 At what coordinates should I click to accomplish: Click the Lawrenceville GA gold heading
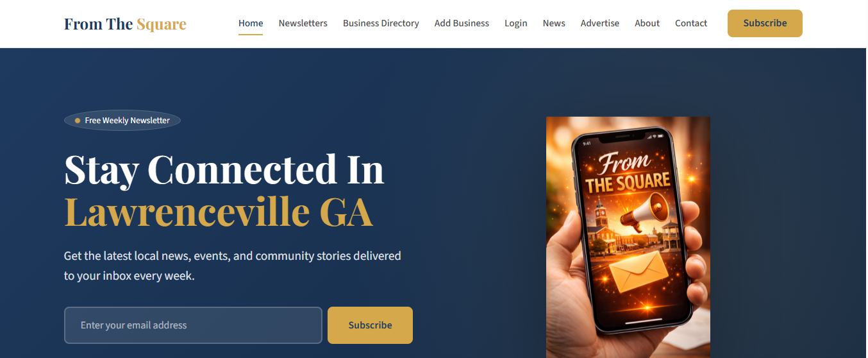pyautogui.click(x=219, y=212)
